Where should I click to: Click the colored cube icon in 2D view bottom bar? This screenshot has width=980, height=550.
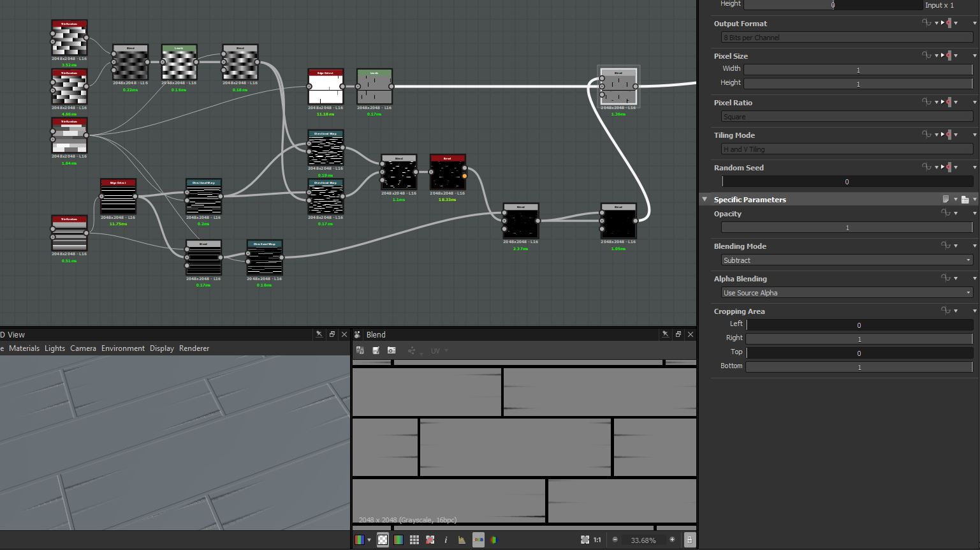[x=493, y=540]
